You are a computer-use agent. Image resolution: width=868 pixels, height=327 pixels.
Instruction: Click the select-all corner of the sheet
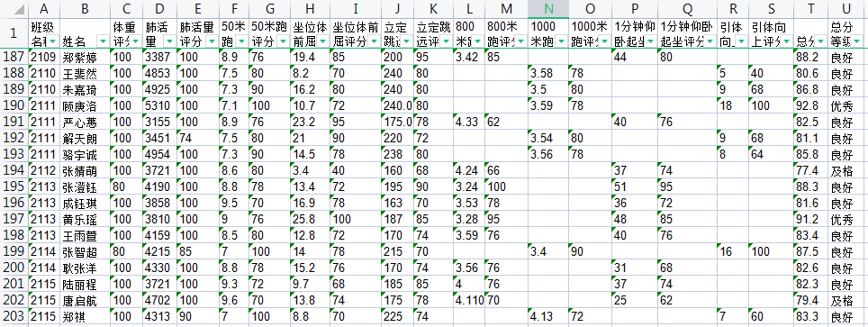pos(14,8)
